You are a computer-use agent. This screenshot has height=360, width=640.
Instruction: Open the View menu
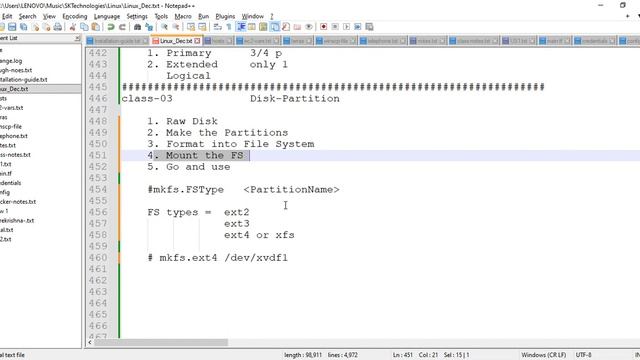click(49, 16)
